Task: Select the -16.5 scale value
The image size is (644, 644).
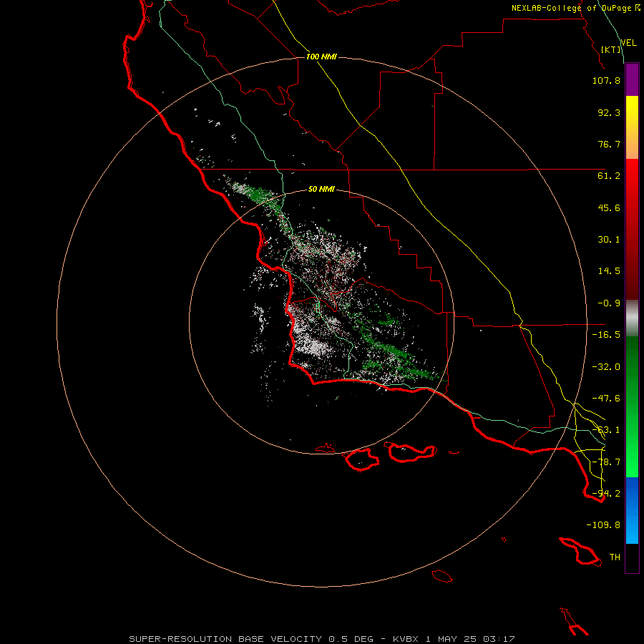Action: tap(606, 335)
